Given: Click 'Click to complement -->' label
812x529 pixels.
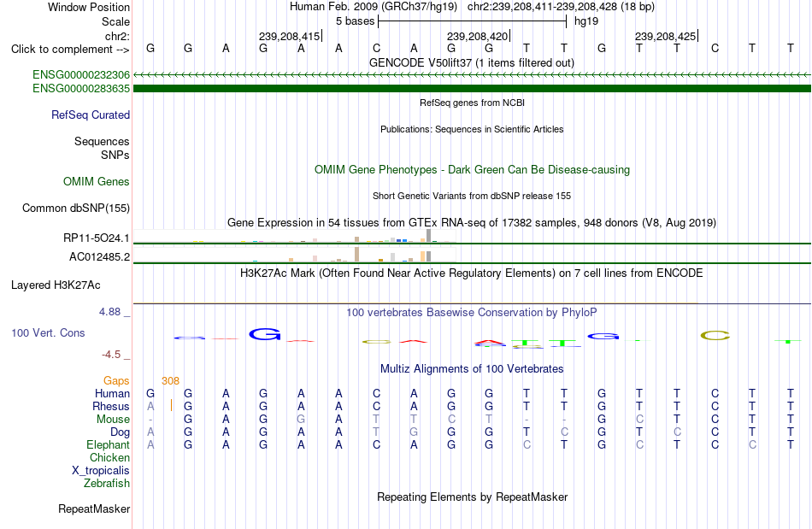Looking at the screenshot, I should pos(70,50).
